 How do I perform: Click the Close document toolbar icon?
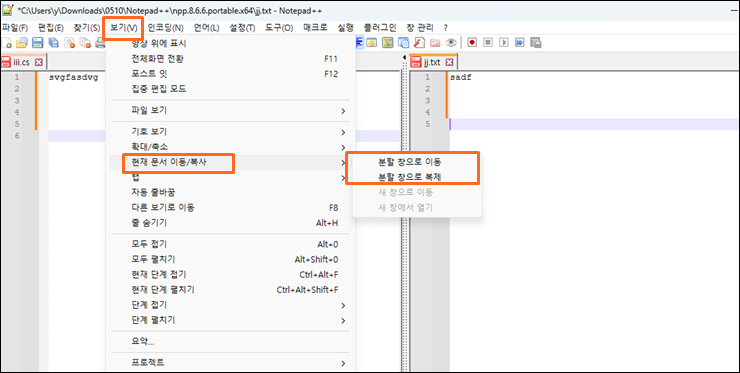(70, 43)
